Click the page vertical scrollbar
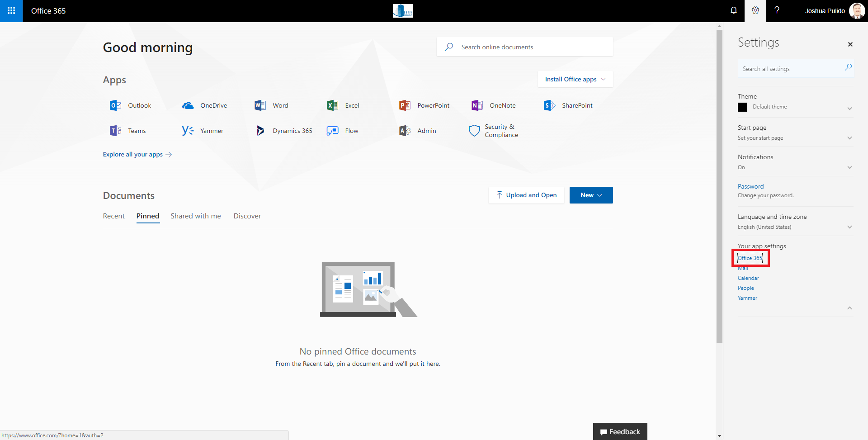This screenshot has height=440, width=868. coord(719,185)
